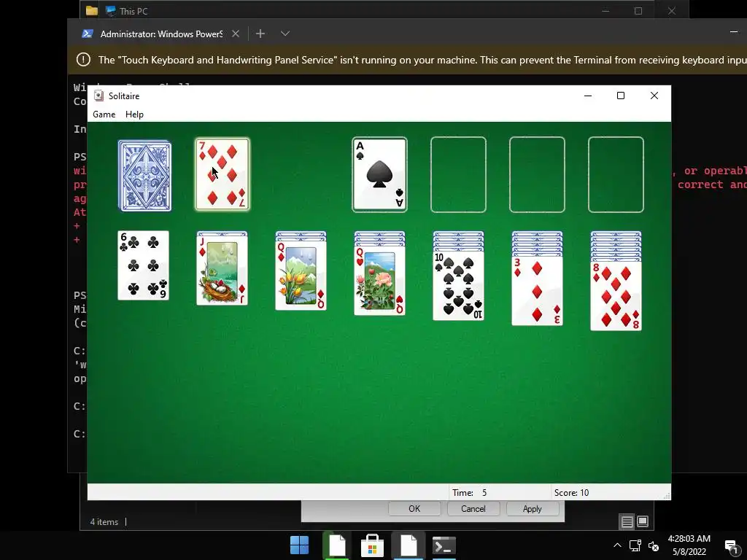Click the first document icon on taskbar
The height and width of the screenshot is (560, 747).
pos(336,545)
